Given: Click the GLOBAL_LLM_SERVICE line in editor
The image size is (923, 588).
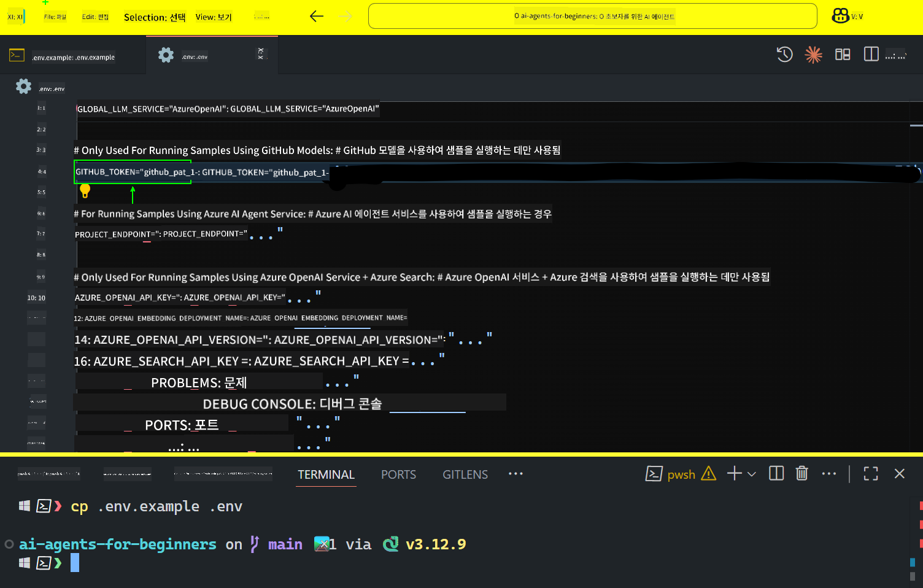Looking at the screenshot, I should click(x=228, y=109).
